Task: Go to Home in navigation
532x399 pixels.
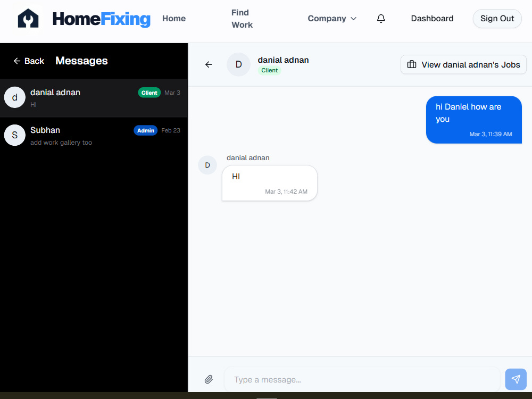Action: click(x=174, y=19)
